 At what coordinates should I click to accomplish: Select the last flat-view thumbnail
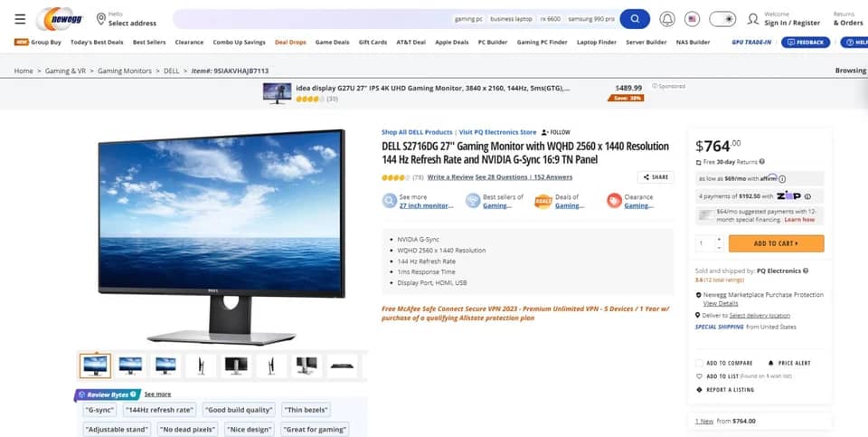point(342,366)
